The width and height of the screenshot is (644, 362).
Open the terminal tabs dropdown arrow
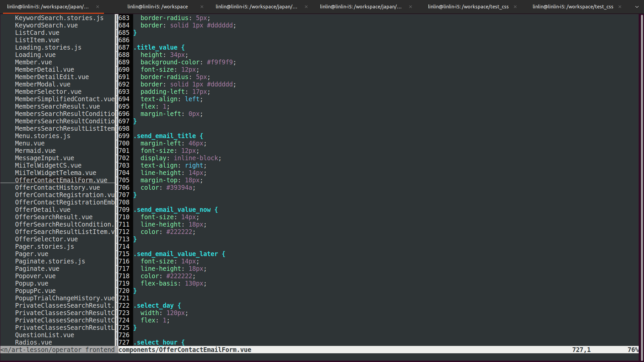[637, 7]
